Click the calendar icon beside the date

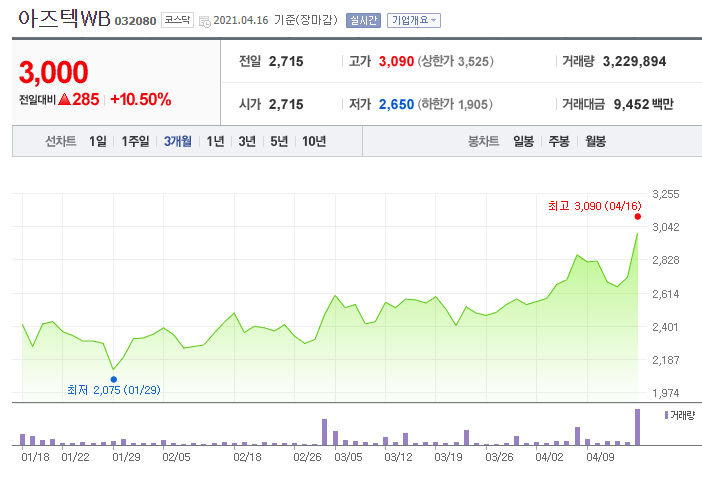(x=205, y=21)
